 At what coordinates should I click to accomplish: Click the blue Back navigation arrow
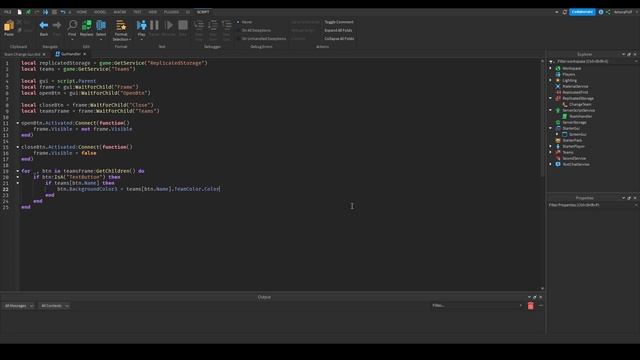44,25
